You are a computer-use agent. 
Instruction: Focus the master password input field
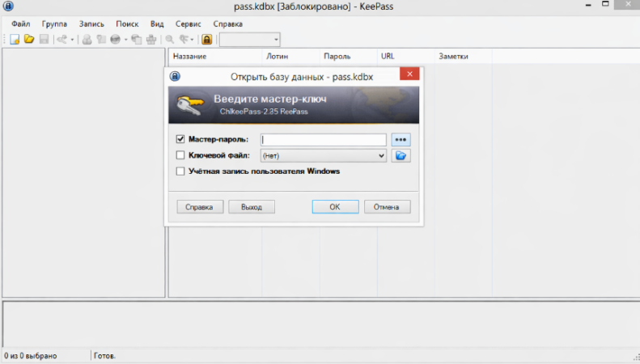pyautogui.click(x=323, y=140)
